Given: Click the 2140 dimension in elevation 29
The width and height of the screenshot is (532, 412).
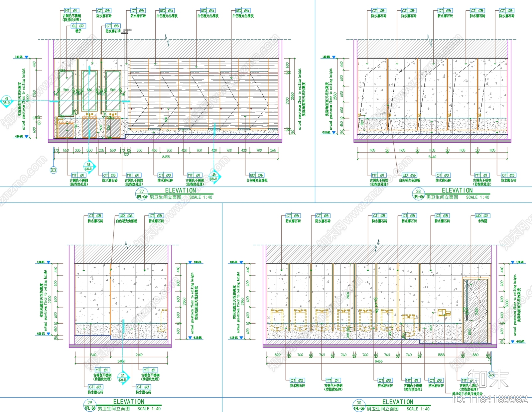Looking at the screenshot, I should point(139,355).
